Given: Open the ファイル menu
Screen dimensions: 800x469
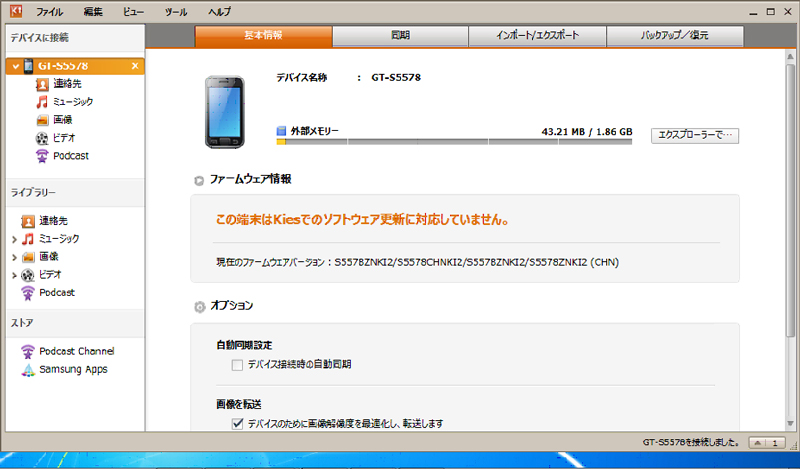Looking at the screenshot, I should click(49, 11).
